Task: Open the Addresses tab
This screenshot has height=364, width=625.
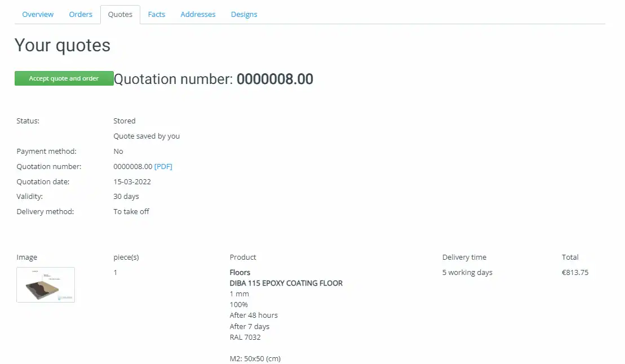Action: pyautogui.click(x=198, y=14)
